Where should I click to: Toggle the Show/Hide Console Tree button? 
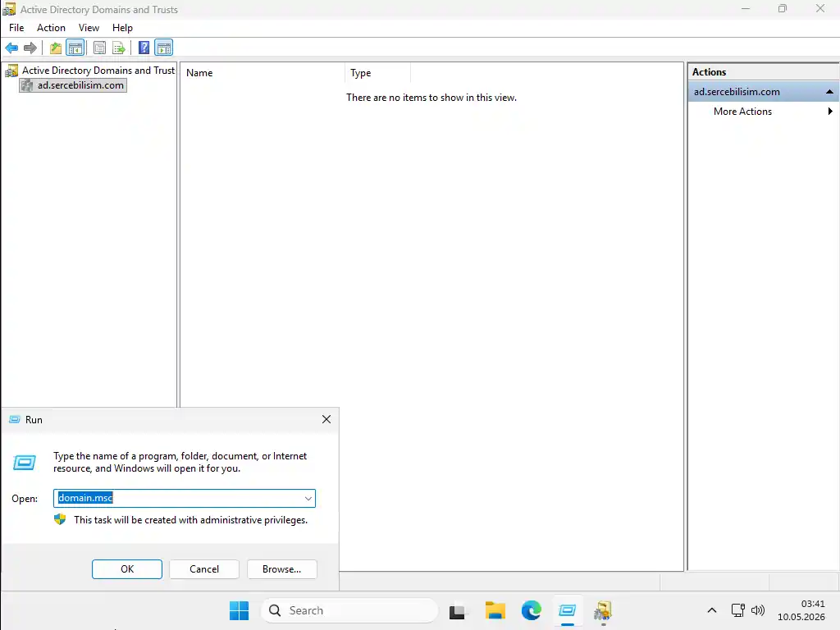(x=75, y=48)
